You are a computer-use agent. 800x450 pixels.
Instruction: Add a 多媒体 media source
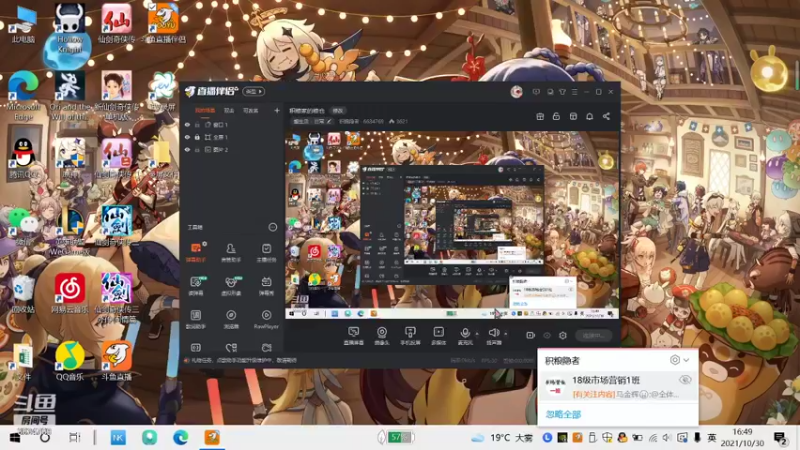click(438, 336)
